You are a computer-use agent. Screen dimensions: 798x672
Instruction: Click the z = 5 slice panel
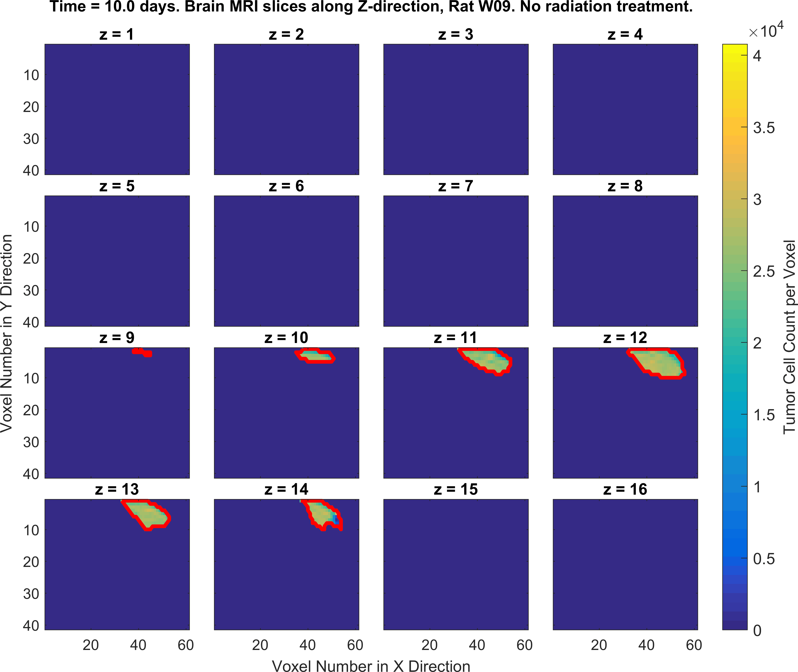click(x=117, y=261)
